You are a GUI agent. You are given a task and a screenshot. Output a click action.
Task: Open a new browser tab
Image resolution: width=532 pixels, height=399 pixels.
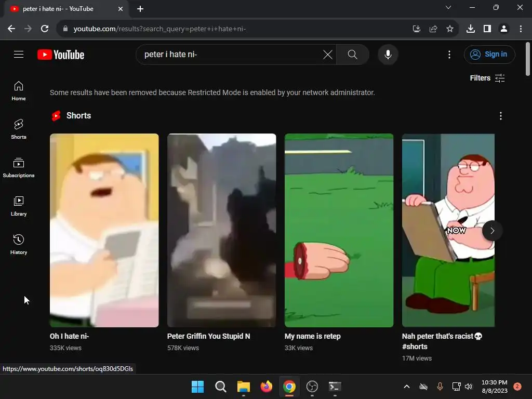[140, 9]
